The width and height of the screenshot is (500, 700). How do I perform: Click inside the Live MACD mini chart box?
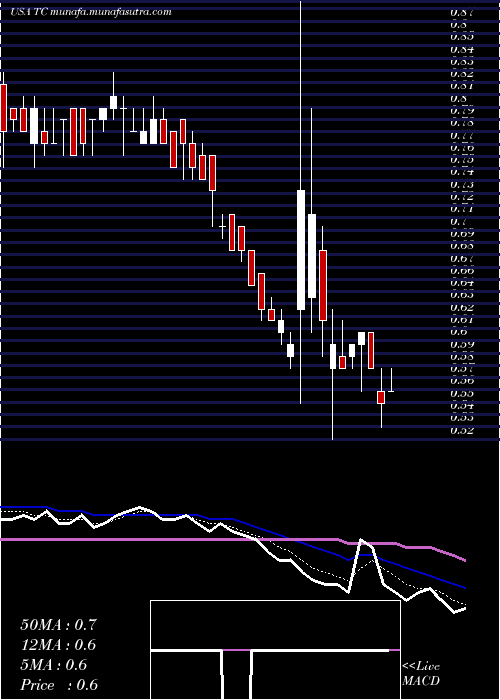(275, 650)
